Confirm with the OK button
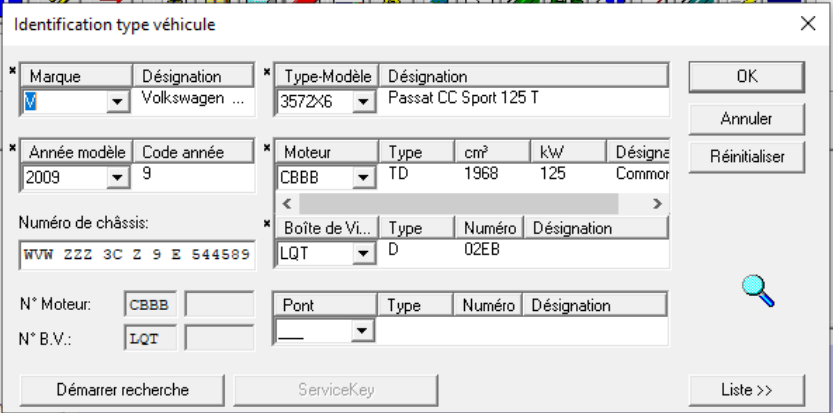This screenshot has height=413, width=833. pos(747,77)
